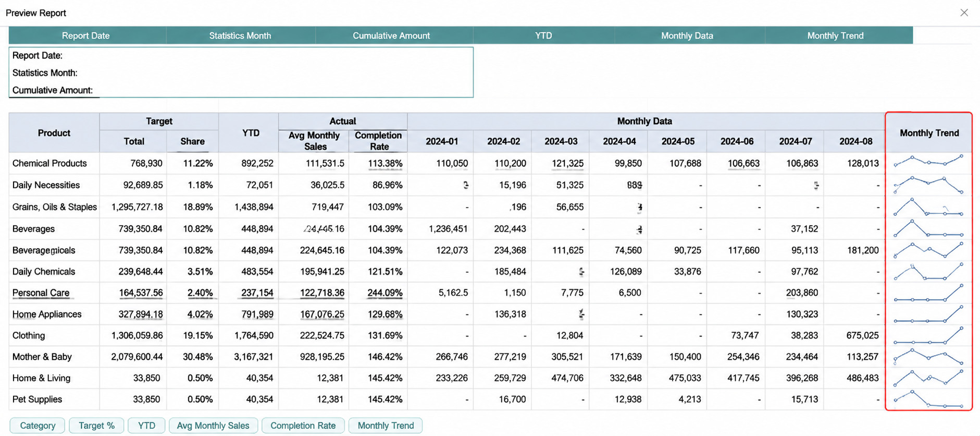
Task: Open the Personal Care trend sparkline
Action: pos(928,293)
